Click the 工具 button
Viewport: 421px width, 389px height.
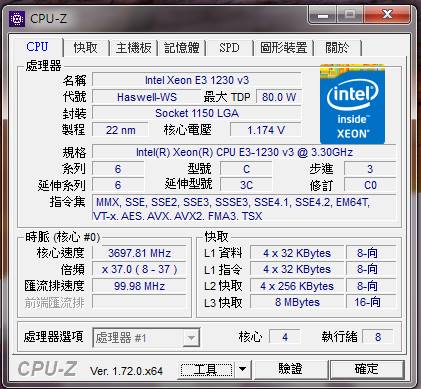pos(206,369)
